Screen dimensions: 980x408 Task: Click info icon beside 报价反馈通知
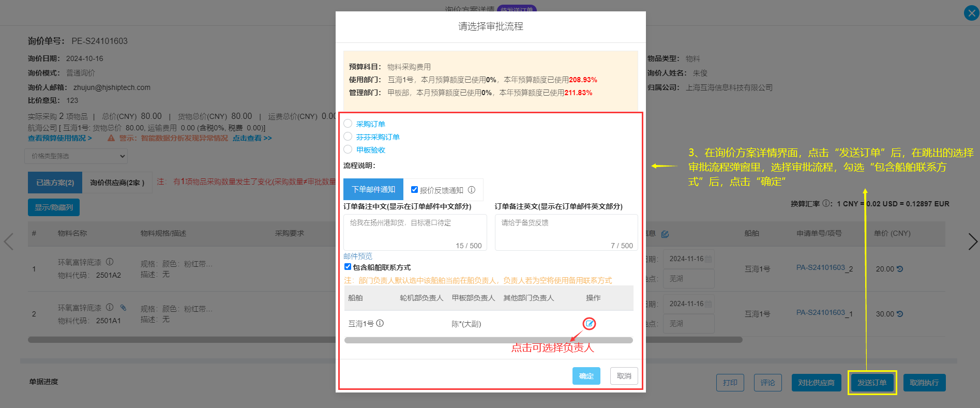coord(472,190)
